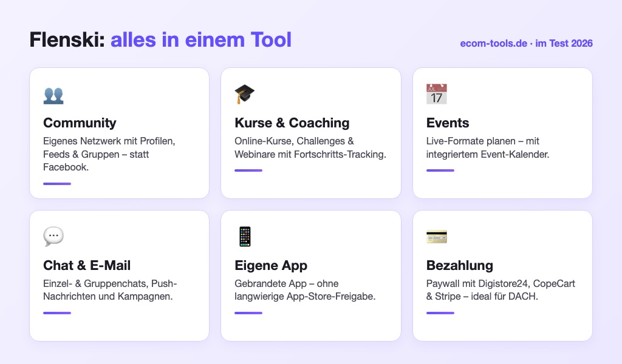Click the credit card icon
This screenshot has height=364, width=622.
tap(436, 237)
